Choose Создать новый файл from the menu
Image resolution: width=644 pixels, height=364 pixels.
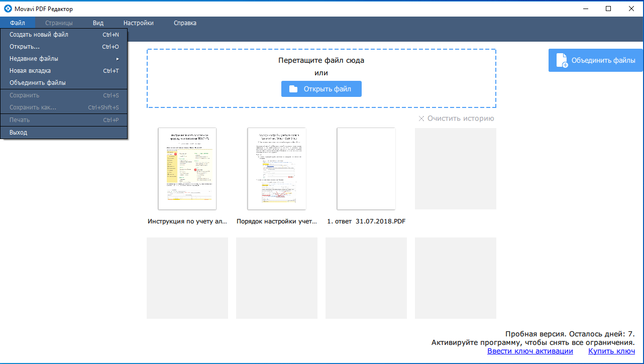click(64, 35)
